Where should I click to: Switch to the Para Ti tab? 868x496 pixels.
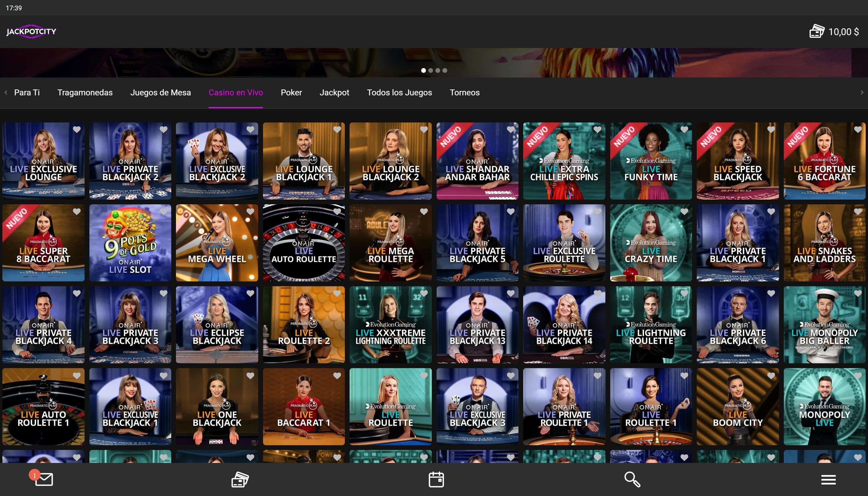[x=27, y=92]
